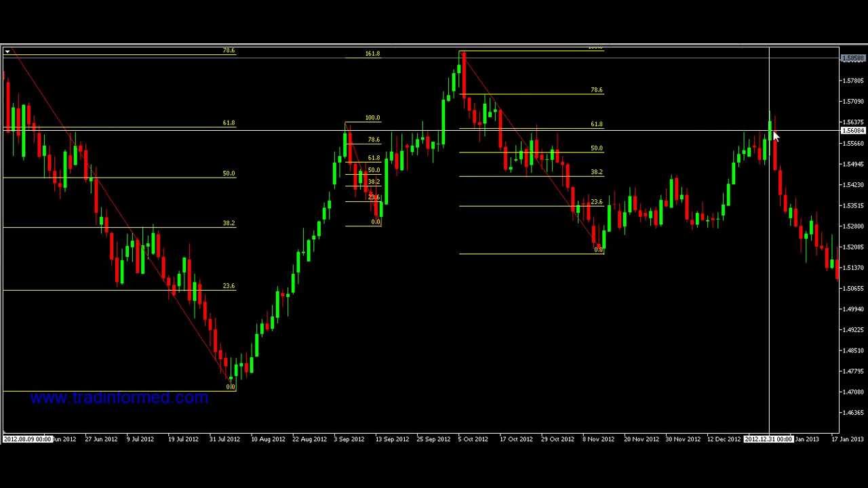Click the 1.57090 price scale value

pyautogui.click(x=853, y=102)
